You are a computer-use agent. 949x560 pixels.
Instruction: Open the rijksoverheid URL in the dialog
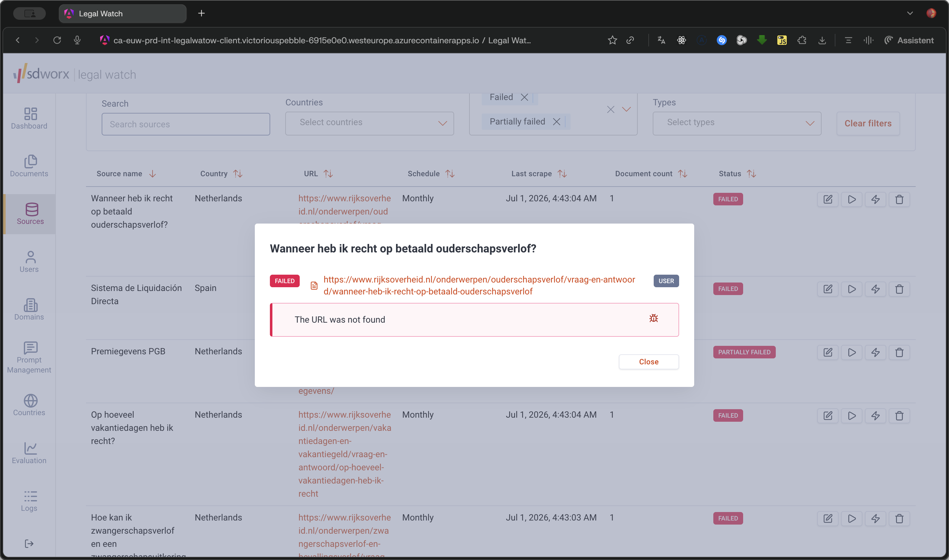point(479,285)
